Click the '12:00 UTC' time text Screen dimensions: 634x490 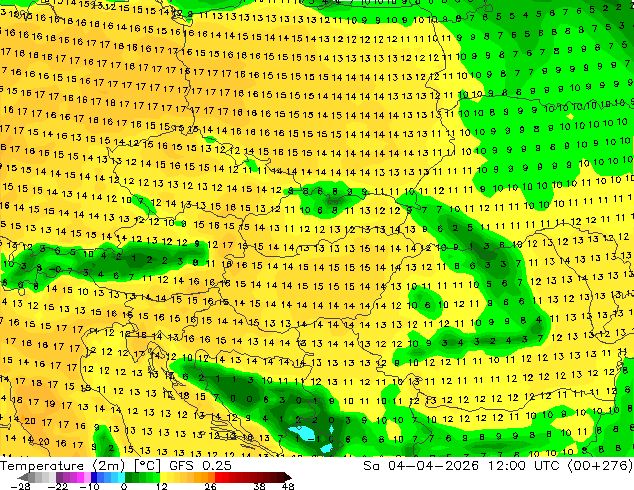[524, 466]
